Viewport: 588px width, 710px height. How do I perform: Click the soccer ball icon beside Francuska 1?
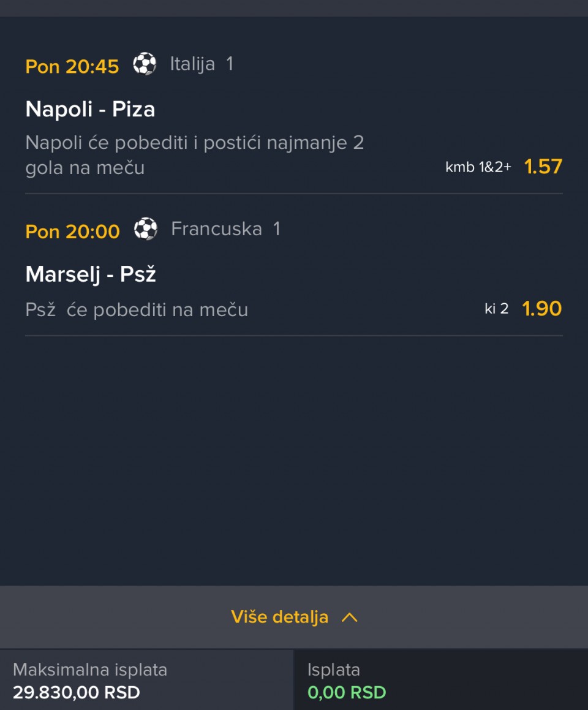click(146, 229)
